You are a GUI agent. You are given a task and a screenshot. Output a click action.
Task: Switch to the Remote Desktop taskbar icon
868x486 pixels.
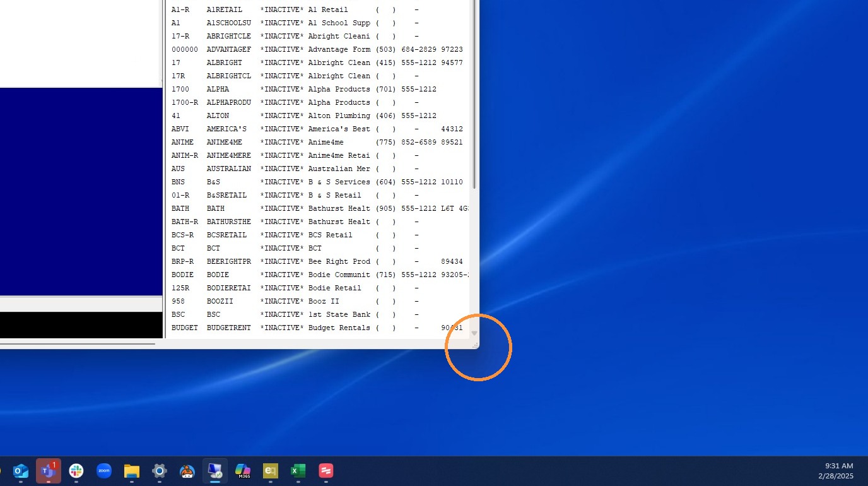coord(215,471)
